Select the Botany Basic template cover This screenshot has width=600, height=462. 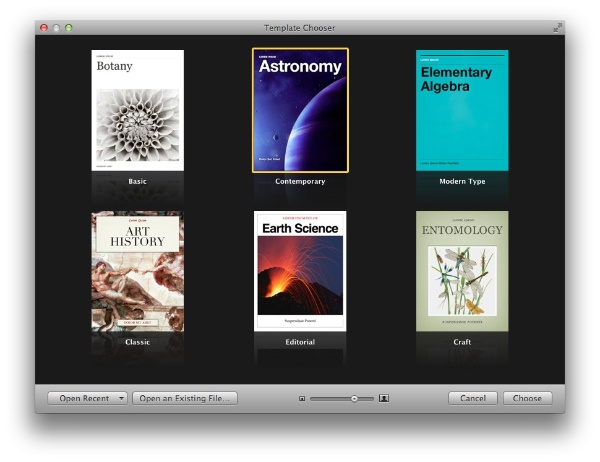[x=137, y=110]
